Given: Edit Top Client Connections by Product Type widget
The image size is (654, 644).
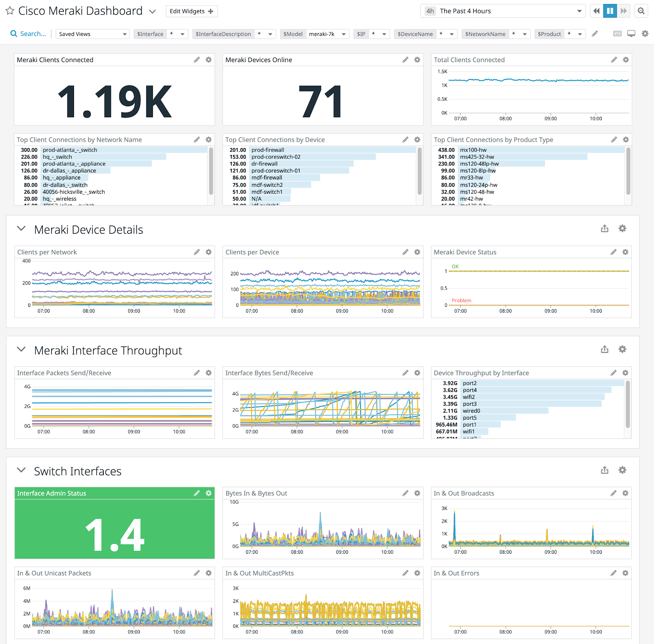Looking at the screenshot, I should point(614,140).
